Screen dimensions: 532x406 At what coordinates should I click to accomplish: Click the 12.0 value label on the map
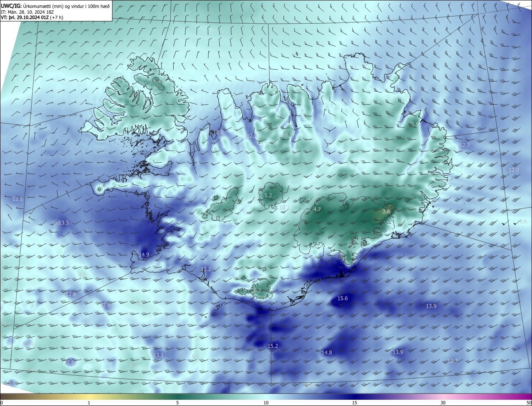click(514, 170)
